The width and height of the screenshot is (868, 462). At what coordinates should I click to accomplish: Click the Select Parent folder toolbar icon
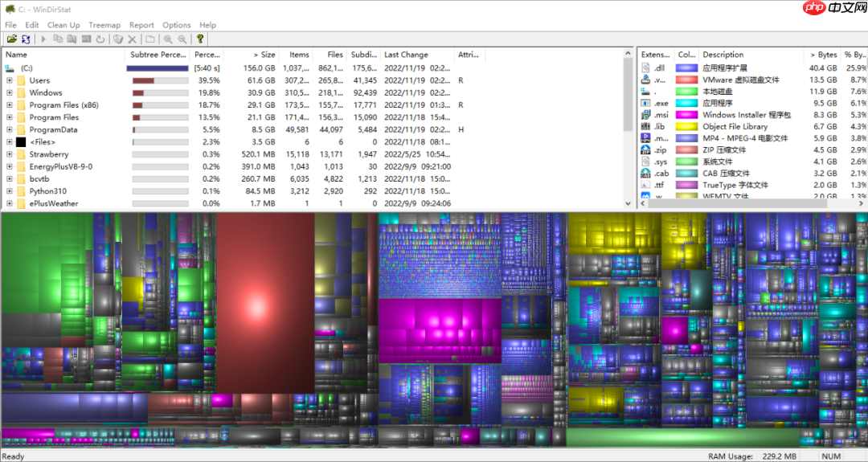coord(150,39)
